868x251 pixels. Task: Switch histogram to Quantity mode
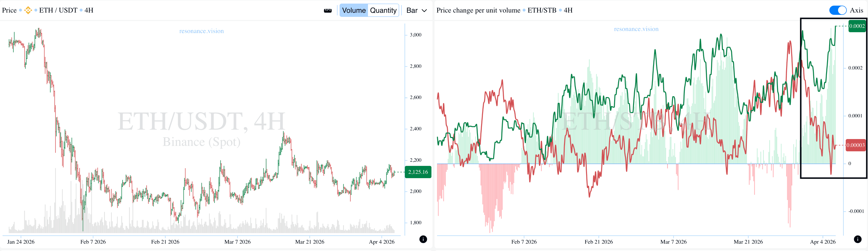(383, 10)
